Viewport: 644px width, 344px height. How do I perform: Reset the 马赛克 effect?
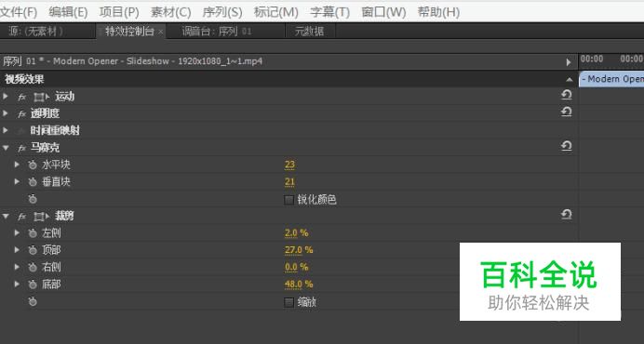point(567,146)
